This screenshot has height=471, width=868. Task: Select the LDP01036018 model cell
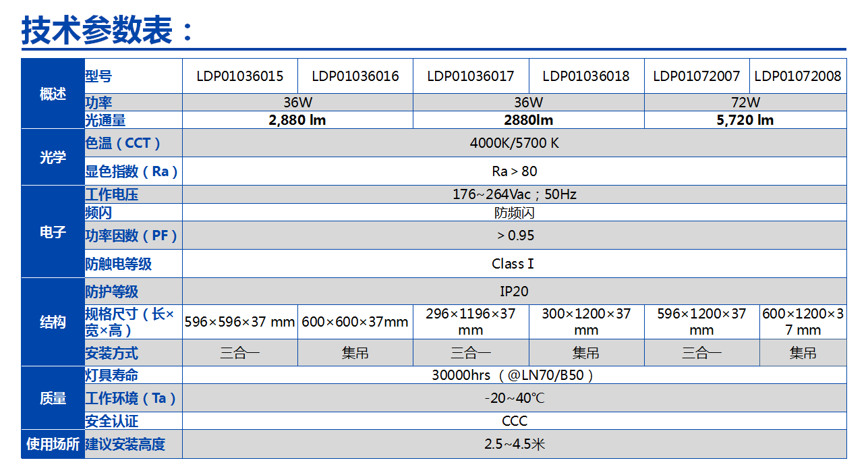point(585,76)
